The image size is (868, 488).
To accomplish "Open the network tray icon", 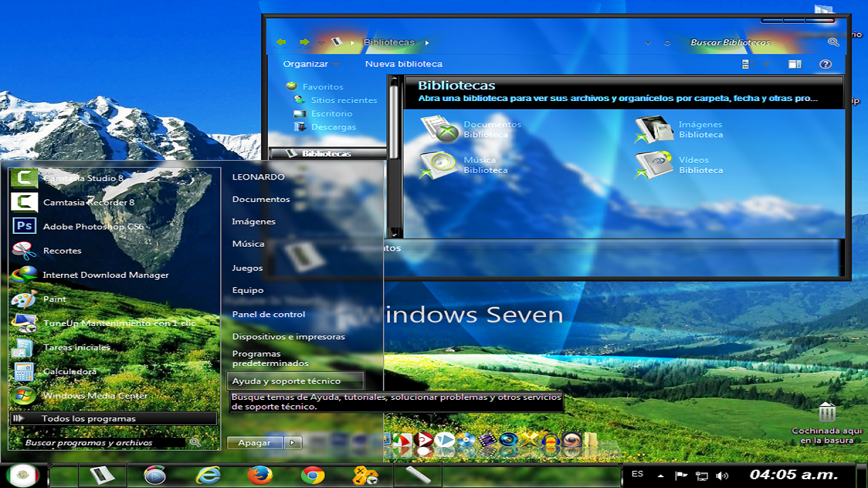I will pyautogui.click(x=702, y=476).
